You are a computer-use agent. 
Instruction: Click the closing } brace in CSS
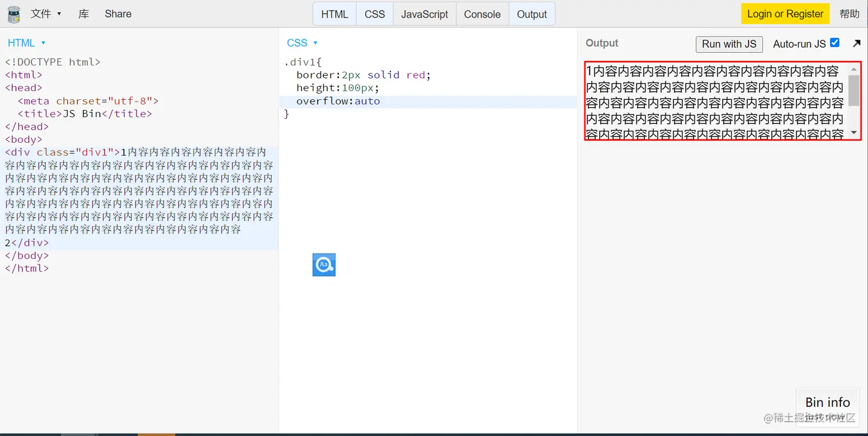click(x=286, y=114)
